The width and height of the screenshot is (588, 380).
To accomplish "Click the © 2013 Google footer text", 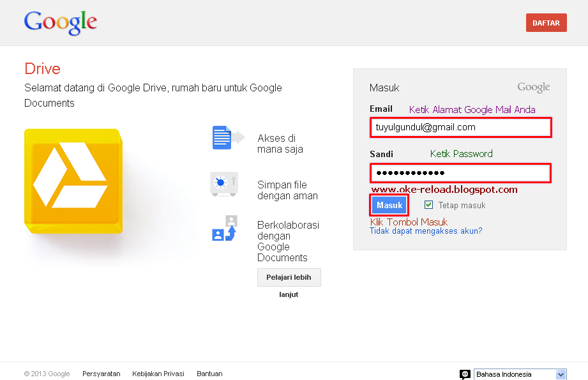I will (47, 374).
